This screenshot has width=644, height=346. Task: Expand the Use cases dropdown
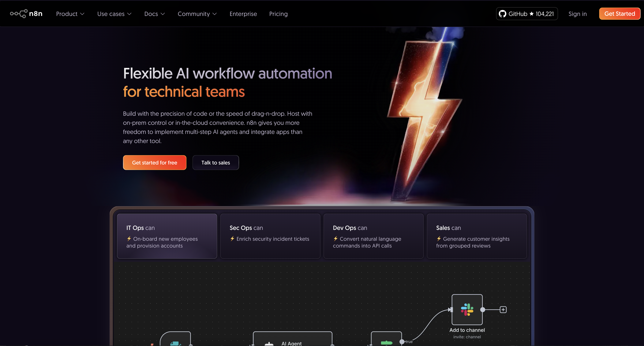pyautogui.click(x=114, y=14)
